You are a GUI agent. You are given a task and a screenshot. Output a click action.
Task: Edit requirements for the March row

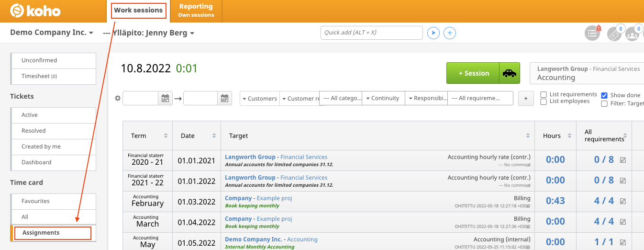622,222
